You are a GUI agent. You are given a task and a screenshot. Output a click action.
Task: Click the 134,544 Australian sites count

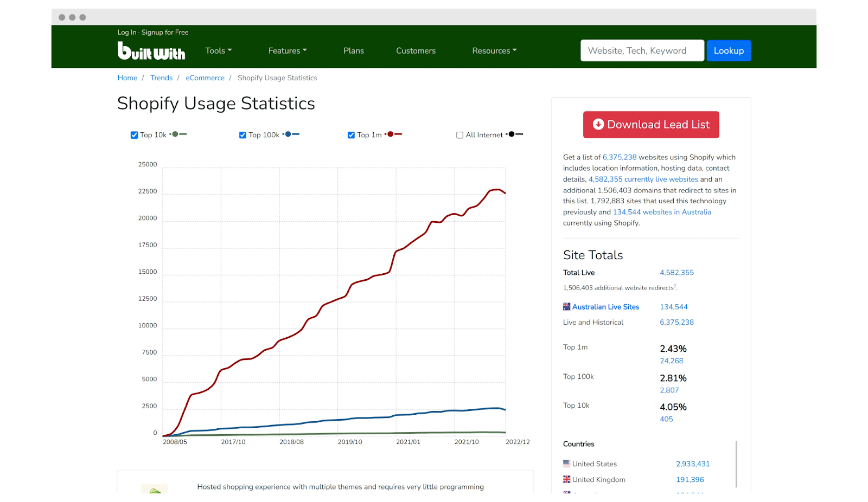click(x=674, y=307)
